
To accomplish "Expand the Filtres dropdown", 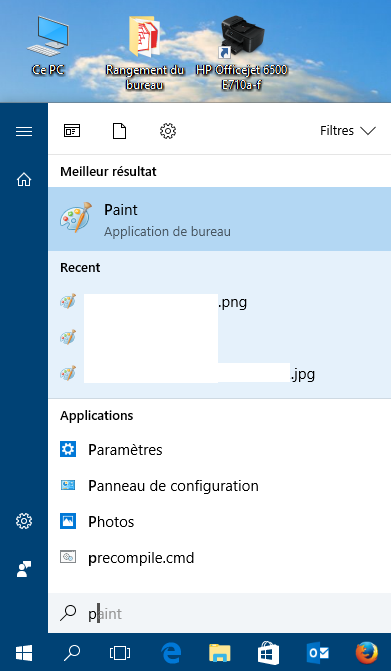I will [x=348, y=131].
